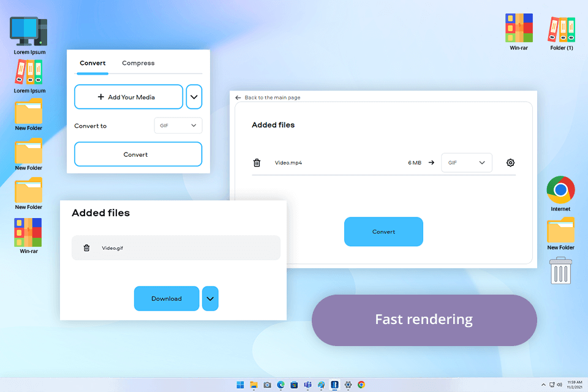Viewport: 588px width, 392px height.
Task: Launch Microsoft Edge from the taskbar
Action: [281, 385]
